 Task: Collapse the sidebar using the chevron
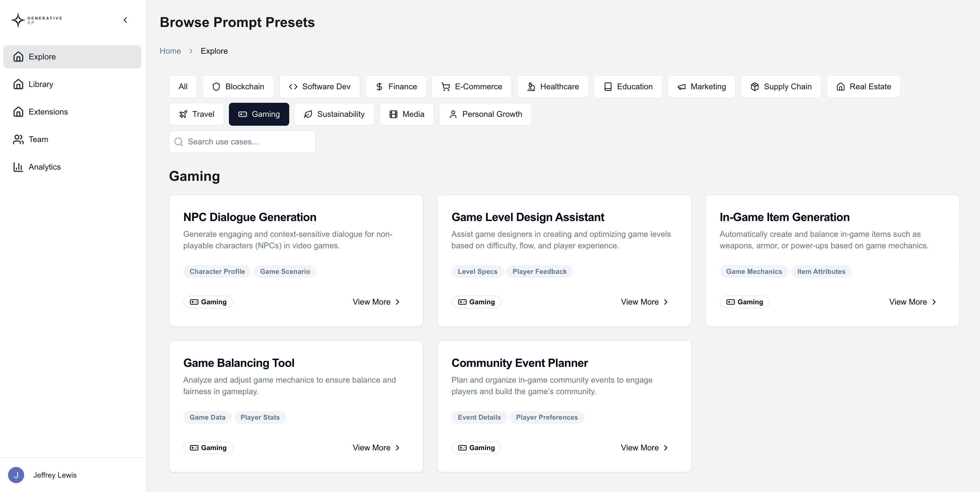[125, 20]
